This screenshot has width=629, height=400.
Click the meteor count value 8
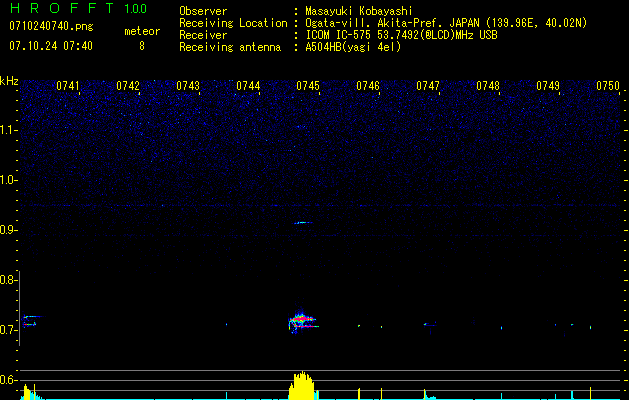pos(142,46)
